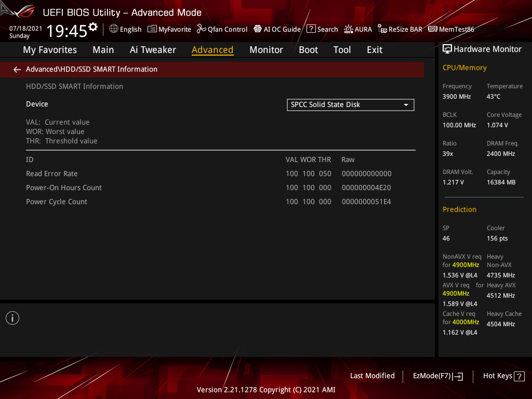Switch to the Monitor tab
532x399 pixels.
click(266, 49)
